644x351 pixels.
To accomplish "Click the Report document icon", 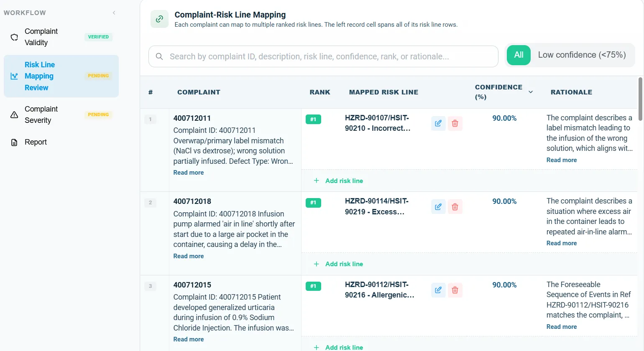I will [14, 142].
